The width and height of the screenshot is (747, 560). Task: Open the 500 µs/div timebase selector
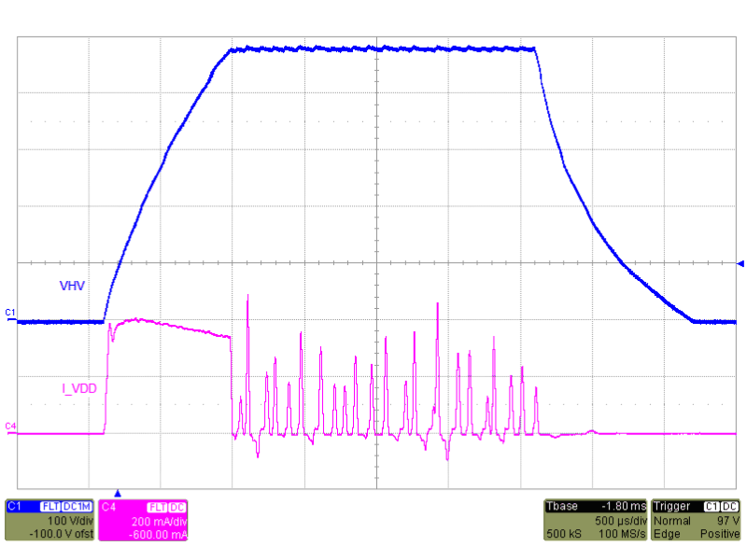pos(621,520)
